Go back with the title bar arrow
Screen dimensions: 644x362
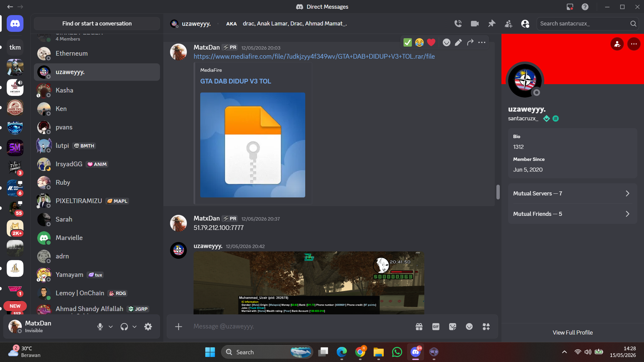(x=10, y=7)
